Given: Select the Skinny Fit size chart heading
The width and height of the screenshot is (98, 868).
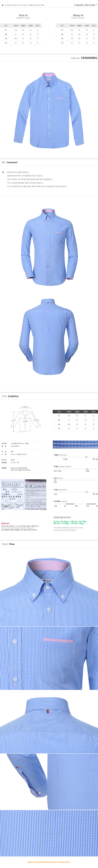Looking at the screenshot, I should pos(78,16).
